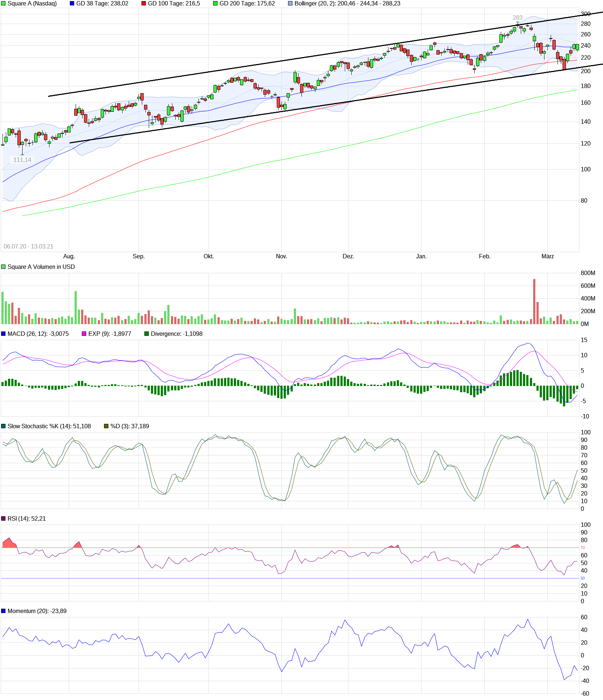Click the dark green Divergence legend swatch
Screen dimensions: 603x700
pos(147,334)
